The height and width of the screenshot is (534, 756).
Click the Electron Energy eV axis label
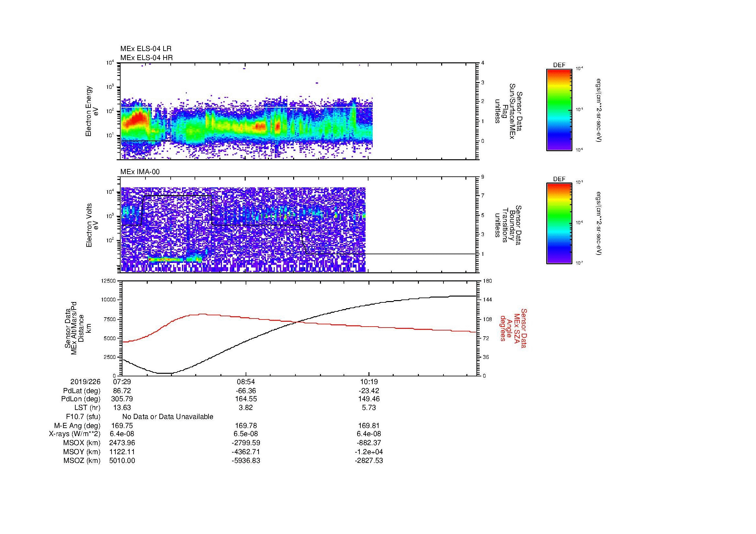pyautogui.click(x=92, y=111)
